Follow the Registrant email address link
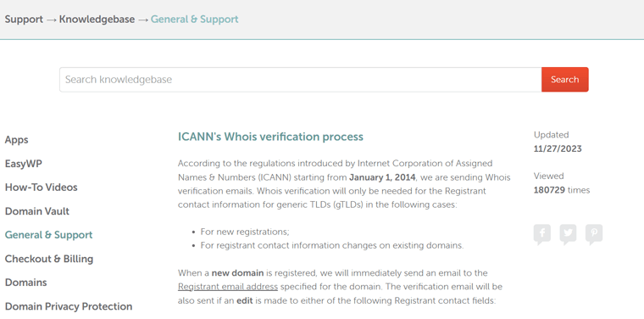The width and height of the screenshot is (644, 319). coord(228,287)
